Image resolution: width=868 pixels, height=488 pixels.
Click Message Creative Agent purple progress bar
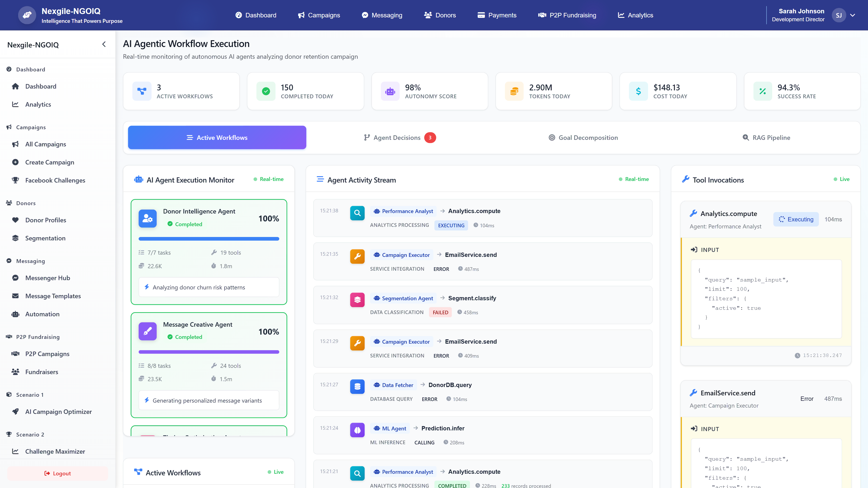pyautogui.click(x=209, y=352)
